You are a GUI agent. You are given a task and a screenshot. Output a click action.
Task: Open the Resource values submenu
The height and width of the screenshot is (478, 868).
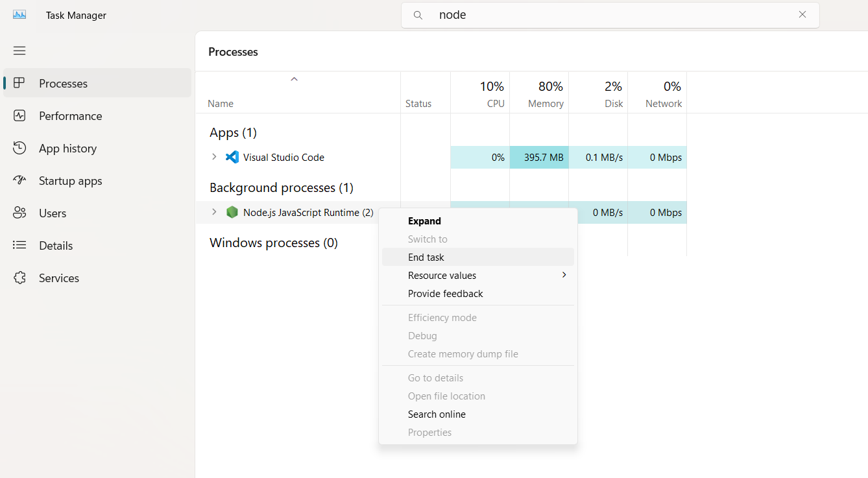[478, 276]
